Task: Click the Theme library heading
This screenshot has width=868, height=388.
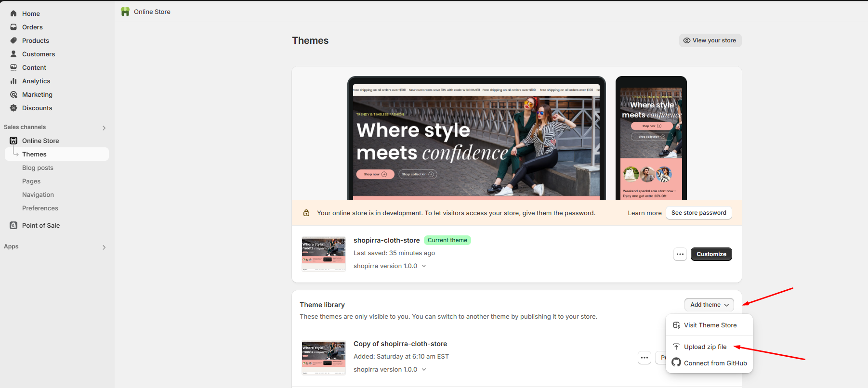Action: point(322,305)
